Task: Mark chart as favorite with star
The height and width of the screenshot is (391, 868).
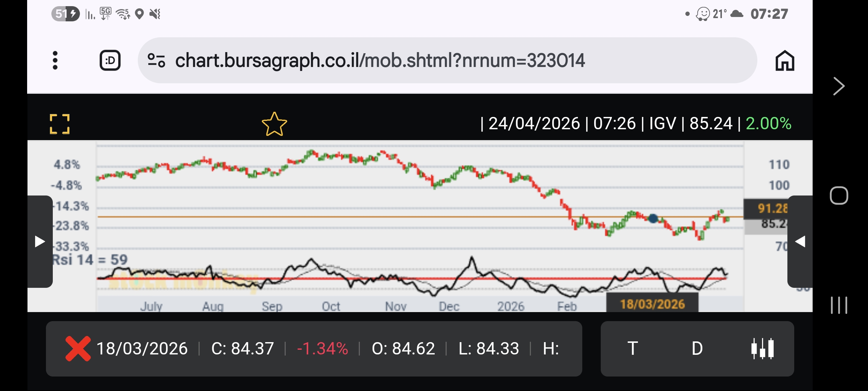Action: click(274, 124)
